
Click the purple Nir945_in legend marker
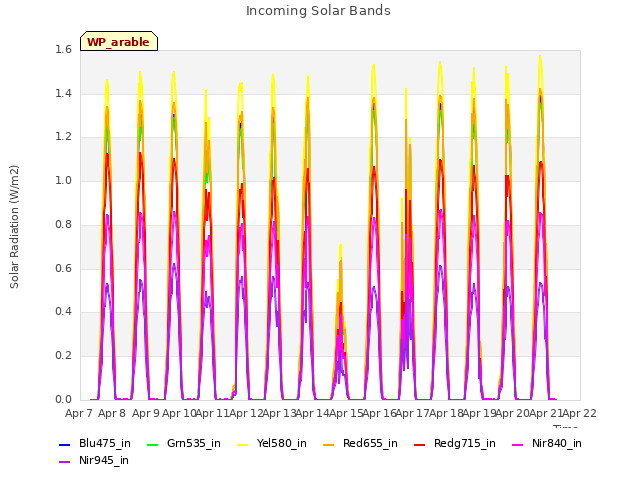(64, 461)
